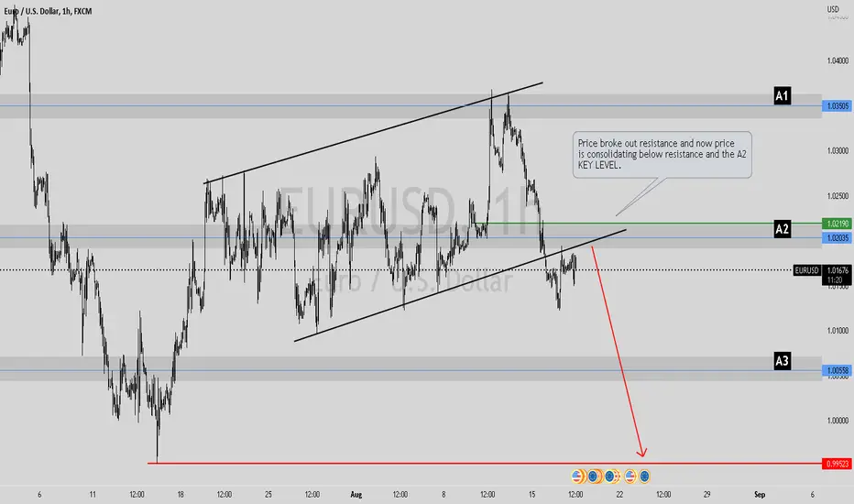
Task: Click the 29 date label on time axis
Action: [x=707, y=495]
